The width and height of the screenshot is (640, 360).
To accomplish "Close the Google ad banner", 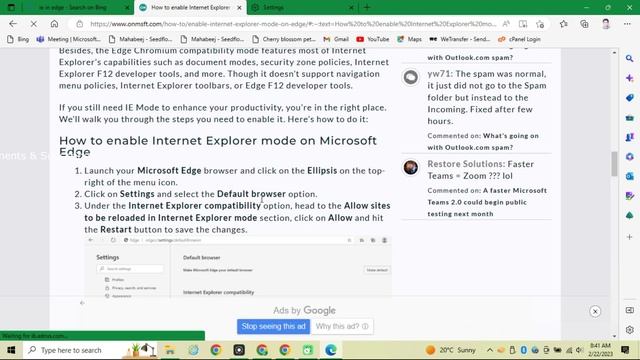I will point(595,311).
